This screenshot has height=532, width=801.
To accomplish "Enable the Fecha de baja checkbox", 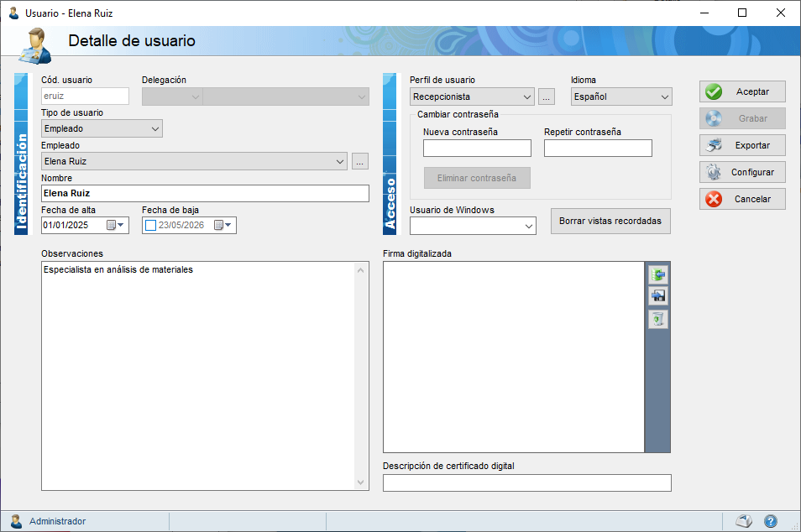I will pyautogui.click(x=150, y=225).
